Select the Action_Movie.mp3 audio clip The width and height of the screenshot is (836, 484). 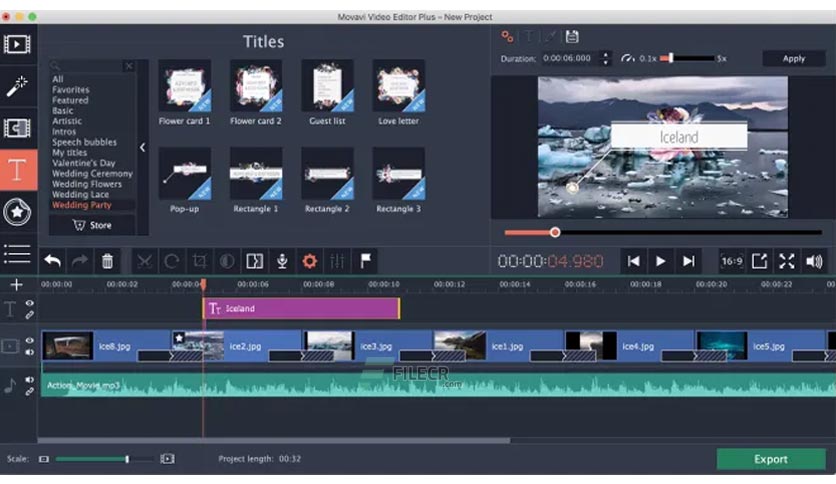point(438,385)
